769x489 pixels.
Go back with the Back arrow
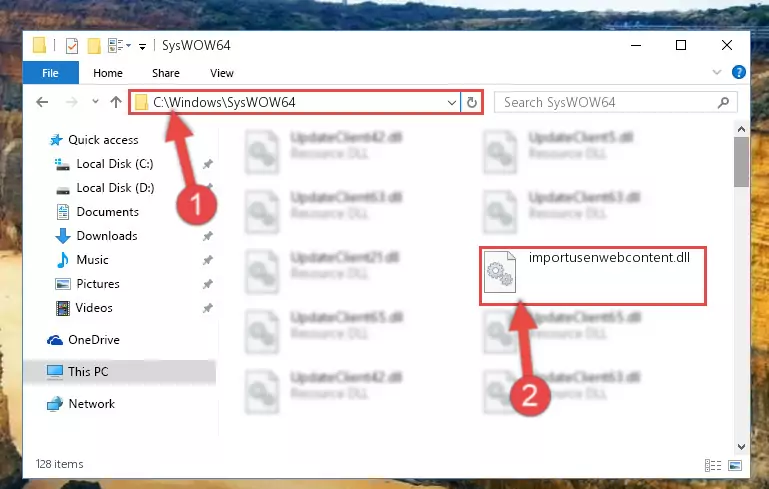[x=42, y=102]
